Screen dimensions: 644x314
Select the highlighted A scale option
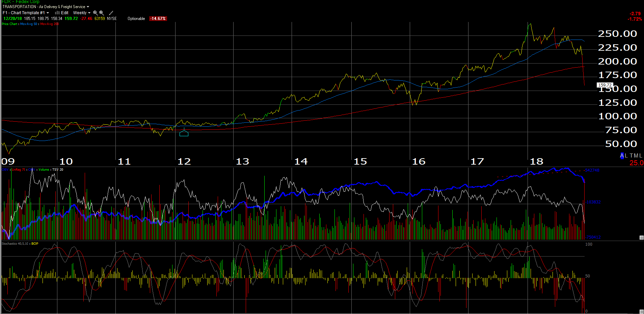622,156
